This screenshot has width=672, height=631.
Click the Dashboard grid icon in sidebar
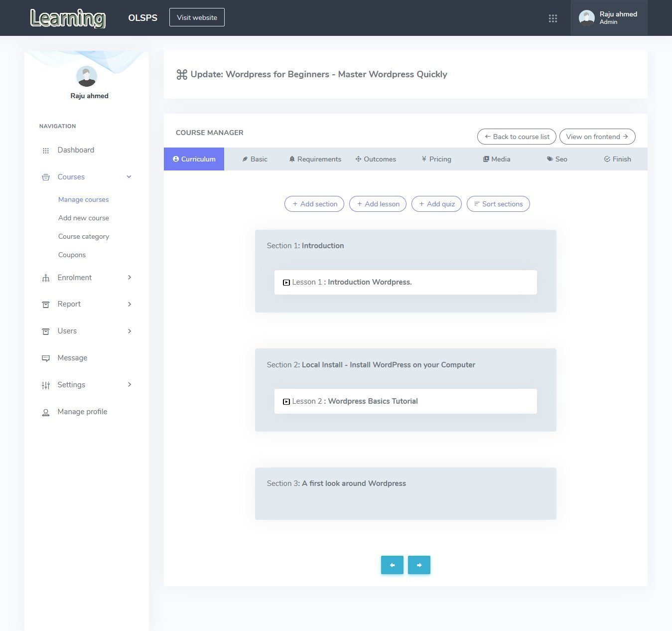point(46,151)
